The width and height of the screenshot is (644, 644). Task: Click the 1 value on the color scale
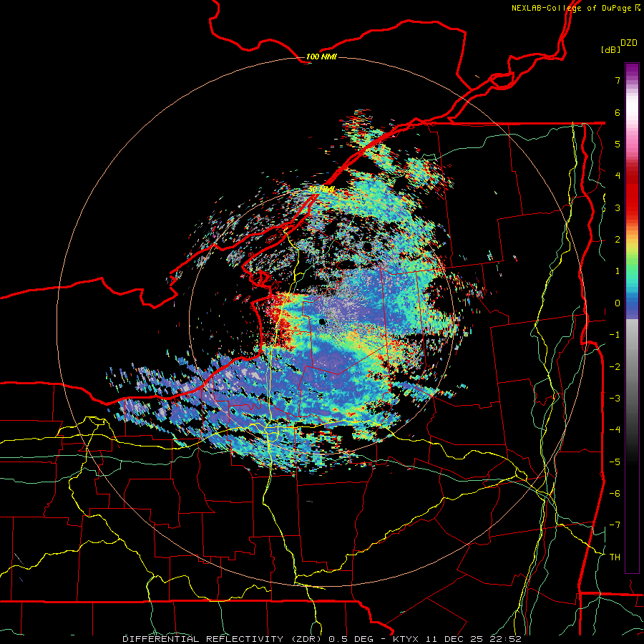point(618,271)
